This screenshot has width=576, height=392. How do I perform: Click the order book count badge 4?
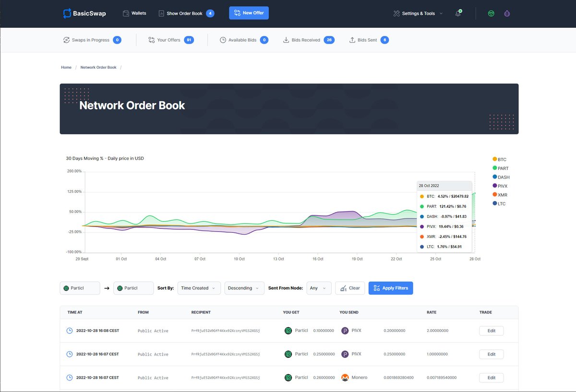click(210, 13)
